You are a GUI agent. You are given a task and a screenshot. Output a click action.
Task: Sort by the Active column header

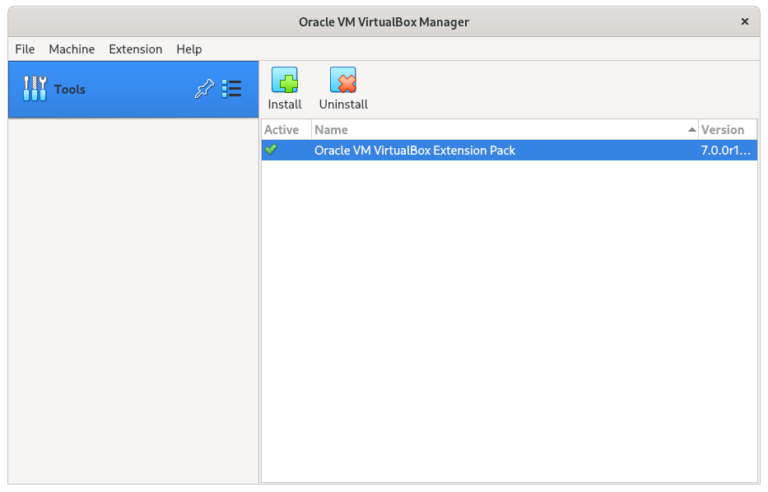(x=281, y=130)
